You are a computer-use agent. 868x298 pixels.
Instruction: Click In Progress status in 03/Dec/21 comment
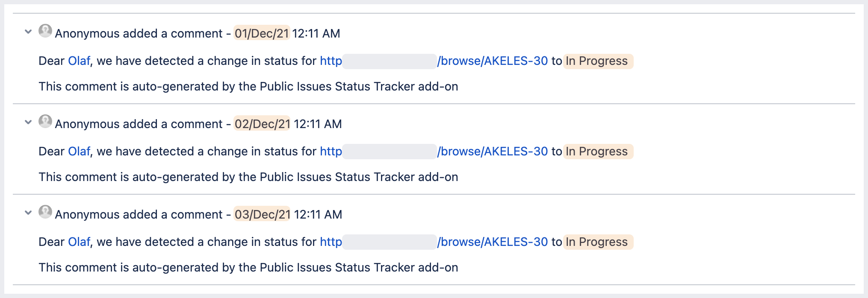click(597, 242)
